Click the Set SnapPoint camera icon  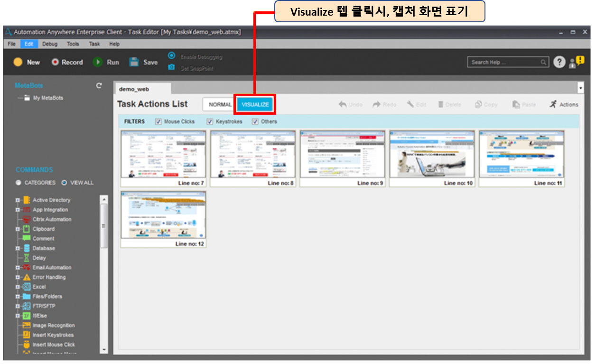tap(171, 68)
